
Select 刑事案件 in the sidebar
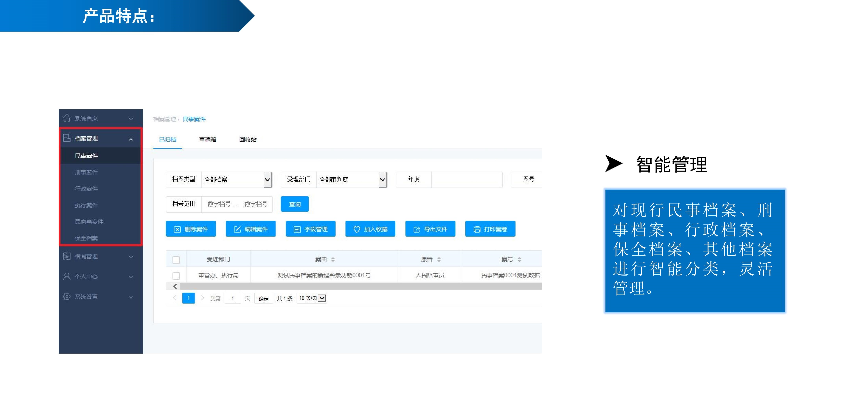[x=86, y=173]
